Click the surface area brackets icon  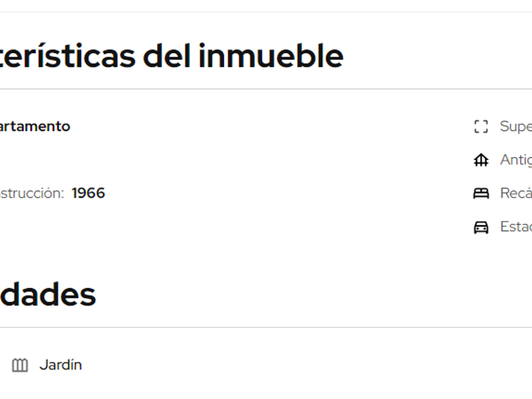(x=481, y=127)
